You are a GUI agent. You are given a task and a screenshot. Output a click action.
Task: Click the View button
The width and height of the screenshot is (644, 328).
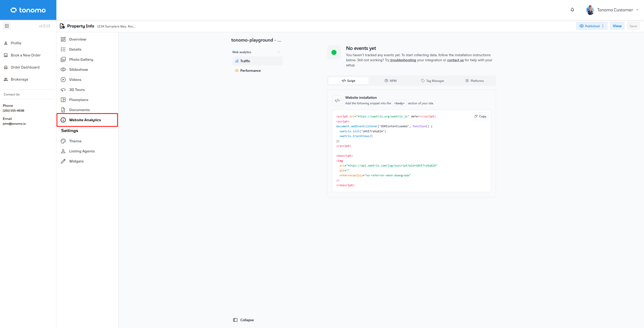tap(617, 26)
